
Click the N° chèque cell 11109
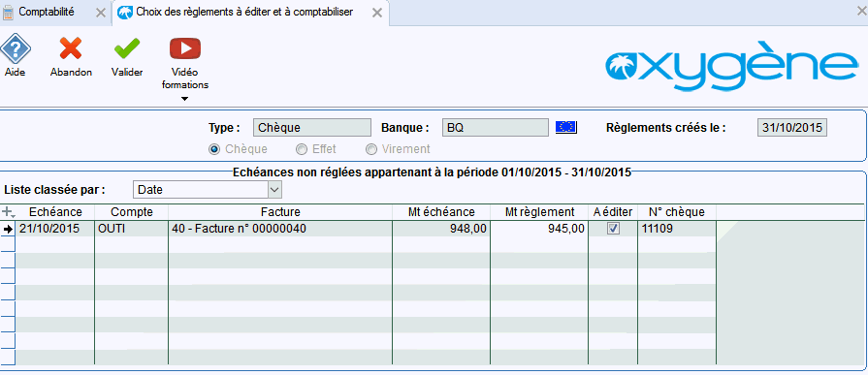pyautogui.click(x=677, y=229)
